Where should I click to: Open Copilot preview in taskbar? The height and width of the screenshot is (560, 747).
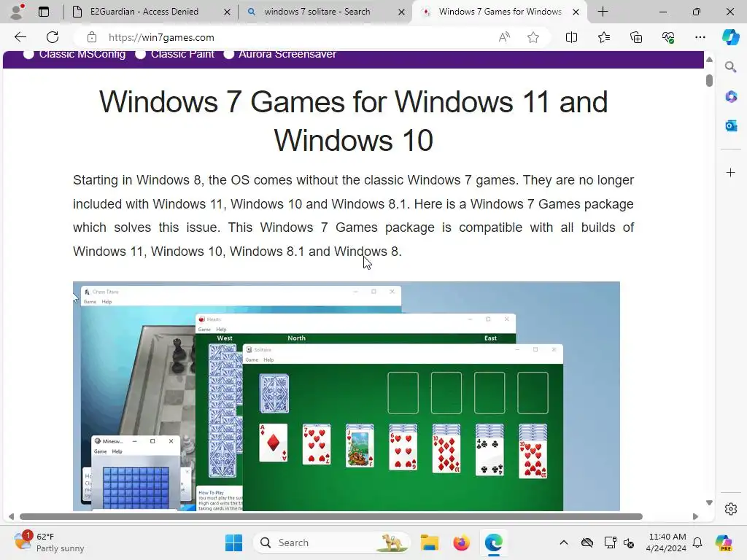pos(724,542)
